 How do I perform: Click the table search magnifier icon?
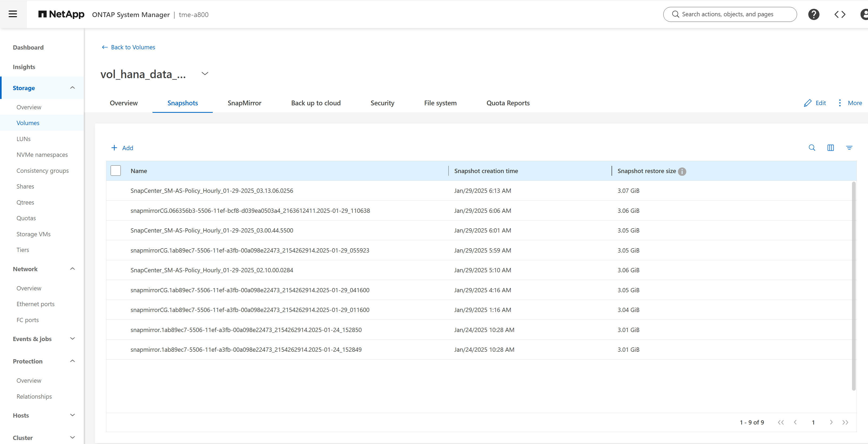point(812,148)
